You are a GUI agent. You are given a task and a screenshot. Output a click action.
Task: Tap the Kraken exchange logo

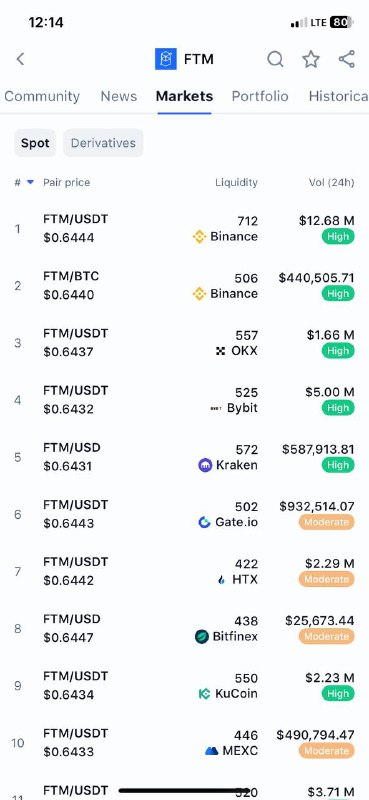pyautogui.click(x=205, y=465)
